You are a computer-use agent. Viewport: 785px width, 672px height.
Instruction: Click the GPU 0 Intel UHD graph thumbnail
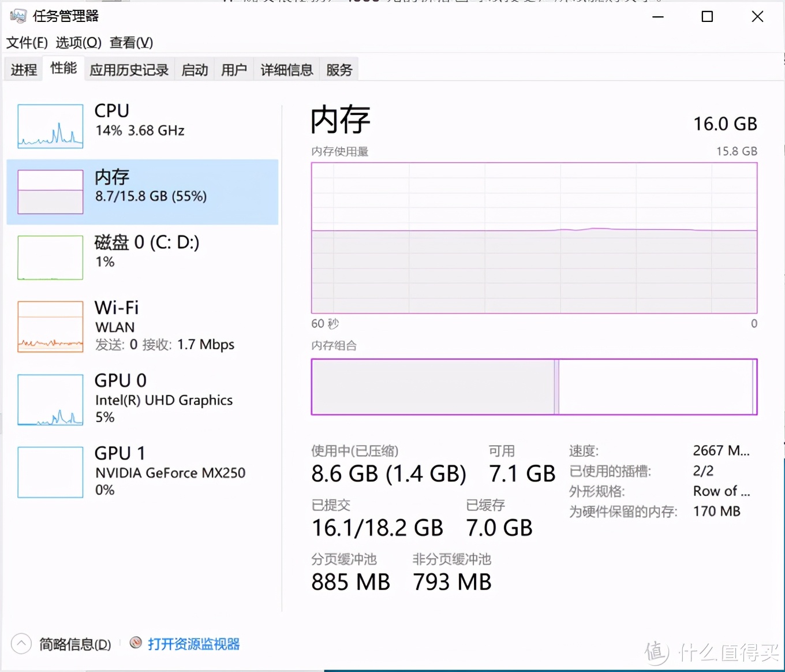[x=50, y=399]
